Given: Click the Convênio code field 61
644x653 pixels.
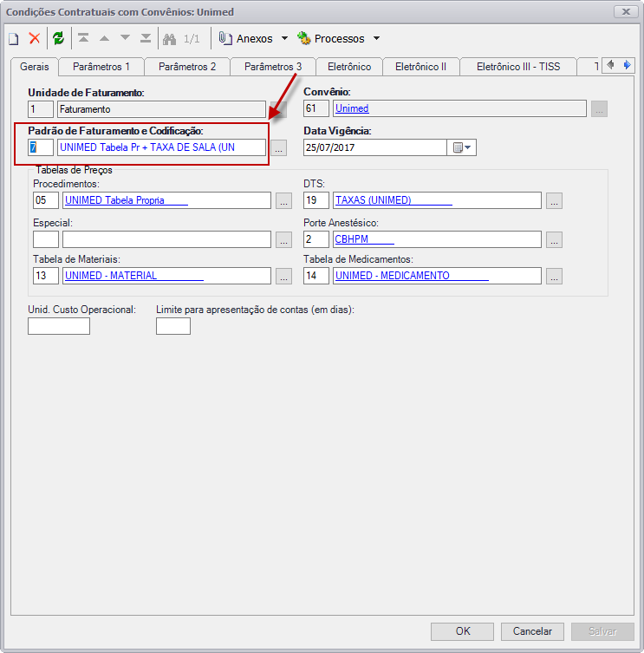Looking at the screenshot, I should 316,108.
